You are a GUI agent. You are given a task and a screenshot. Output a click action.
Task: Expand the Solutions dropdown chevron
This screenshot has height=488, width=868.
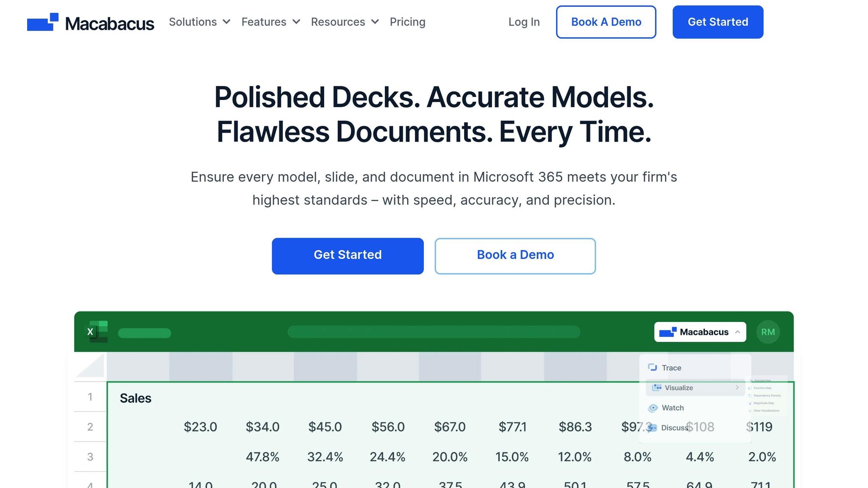coord(227,22)
